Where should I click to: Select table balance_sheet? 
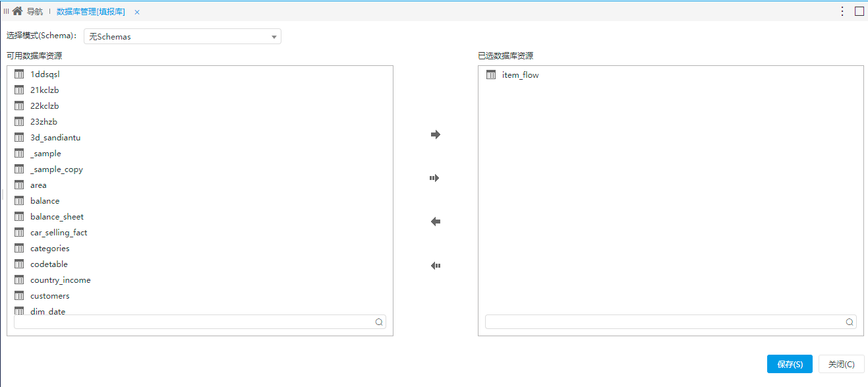point(57,217)
